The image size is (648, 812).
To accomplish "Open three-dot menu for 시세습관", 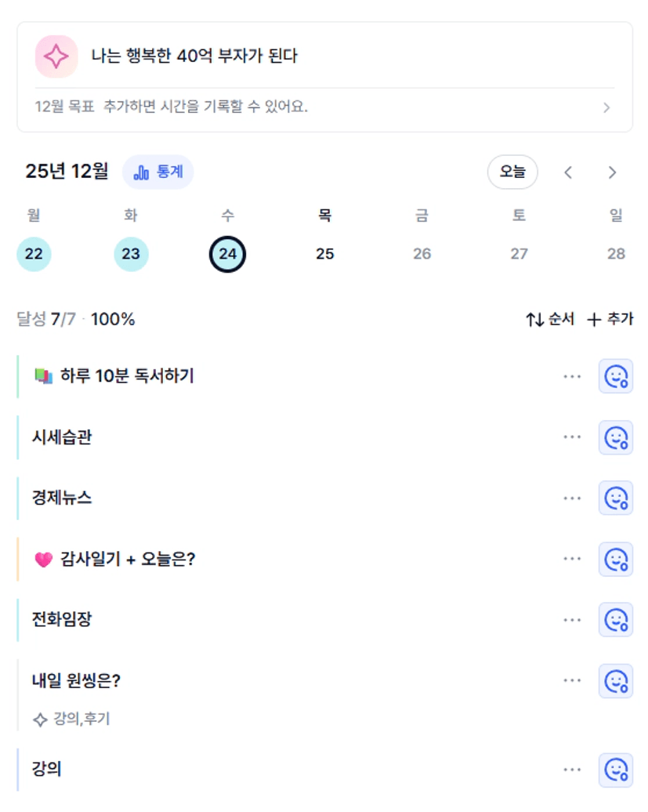I will click(573, 437).
